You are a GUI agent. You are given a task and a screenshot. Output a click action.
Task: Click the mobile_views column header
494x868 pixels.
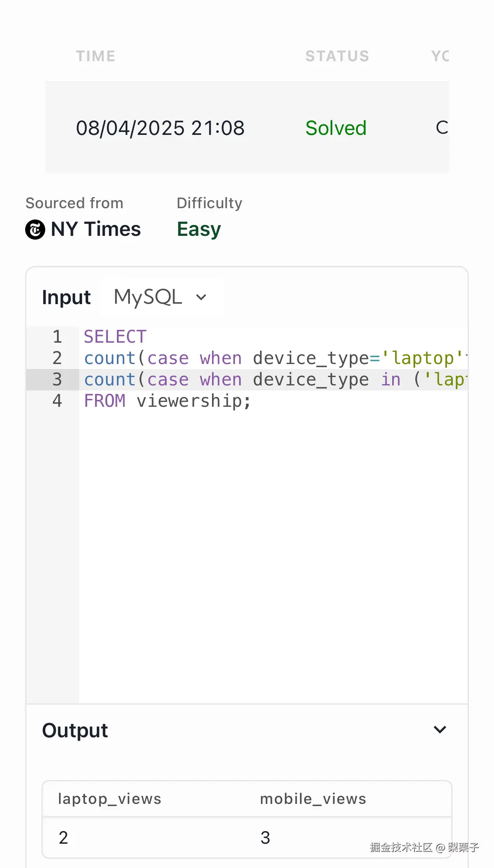pos(313,799)
